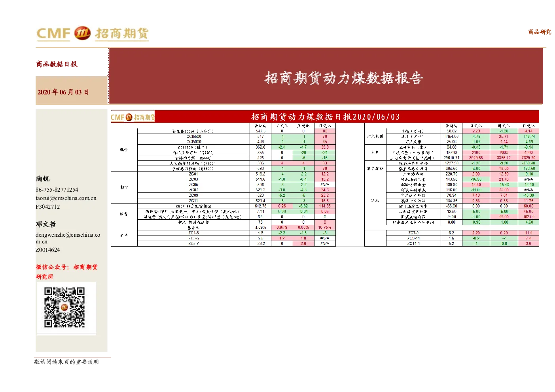Click the value 404.50 in right table

[x=451, y=168]
